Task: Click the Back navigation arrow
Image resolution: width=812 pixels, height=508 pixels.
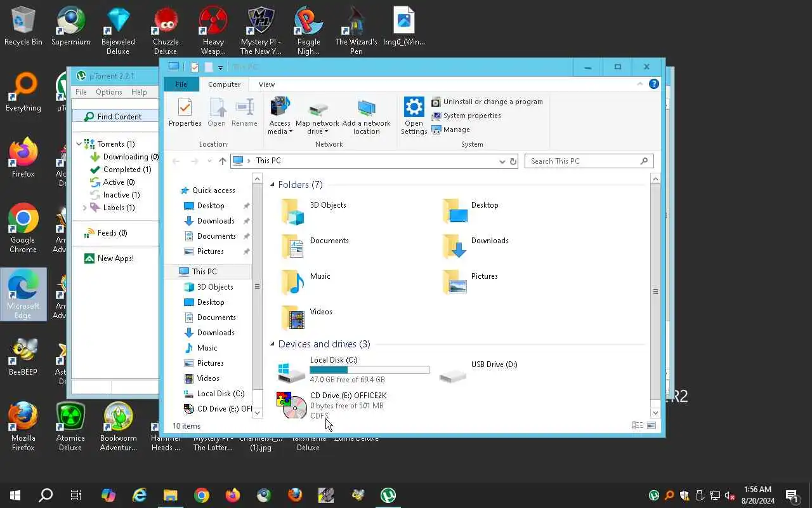Action: [176, 161]
